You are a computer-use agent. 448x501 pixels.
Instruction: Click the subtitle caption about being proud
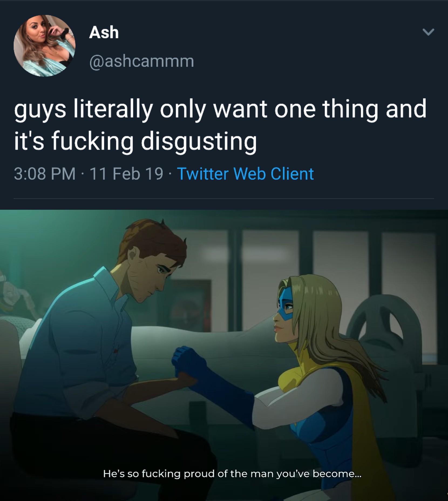pyautogui.click(x=232, y=474)
